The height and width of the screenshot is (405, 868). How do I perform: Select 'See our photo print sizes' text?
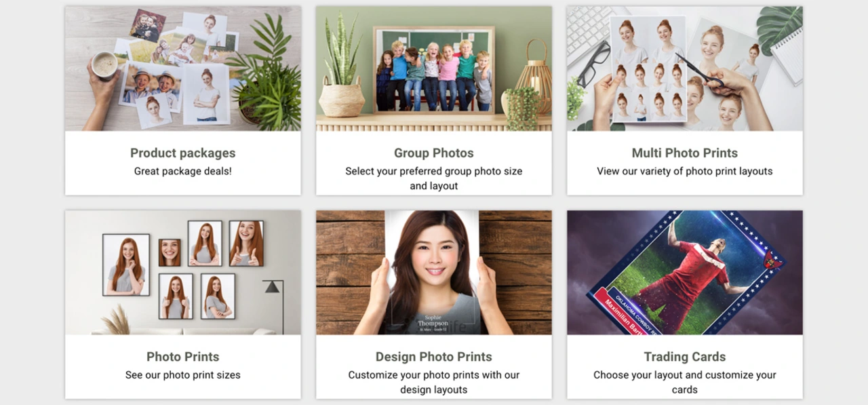tap(183, 374)
